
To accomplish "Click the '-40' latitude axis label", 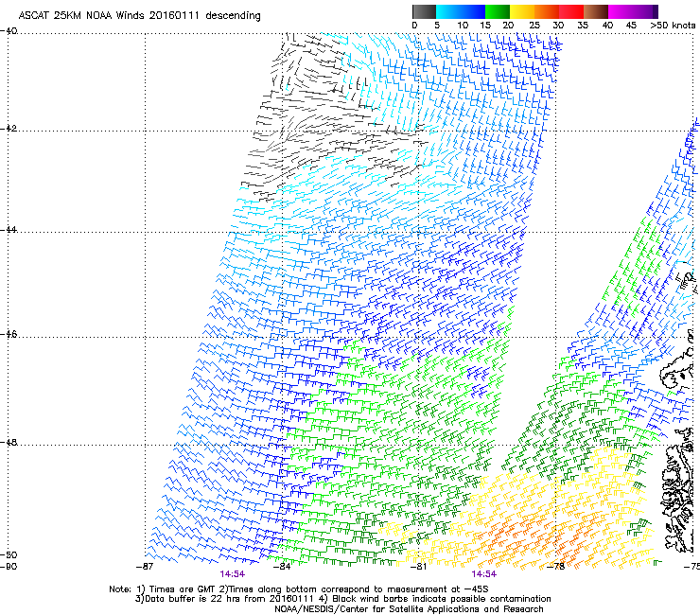I will (x=9, y=31).
